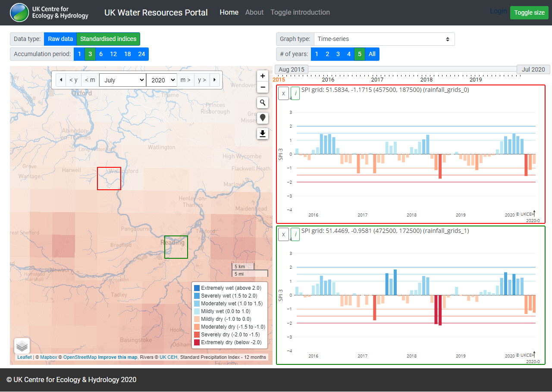Zoom in on the map

[x=263, y=76]
